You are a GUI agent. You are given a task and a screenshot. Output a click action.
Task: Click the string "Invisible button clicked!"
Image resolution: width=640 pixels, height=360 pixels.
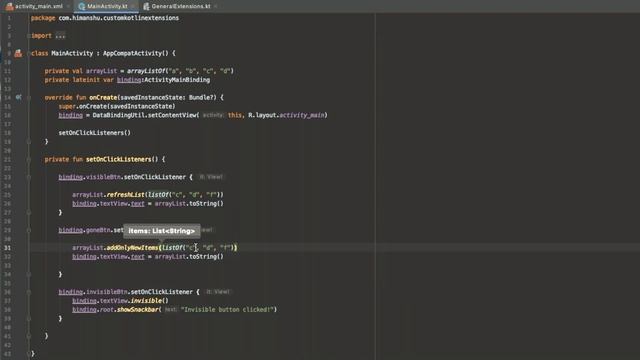tap(227, 309)
